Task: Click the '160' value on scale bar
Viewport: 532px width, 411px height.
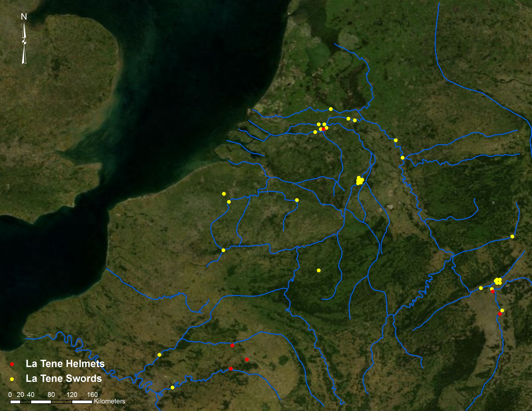Action: pos(92,395)
